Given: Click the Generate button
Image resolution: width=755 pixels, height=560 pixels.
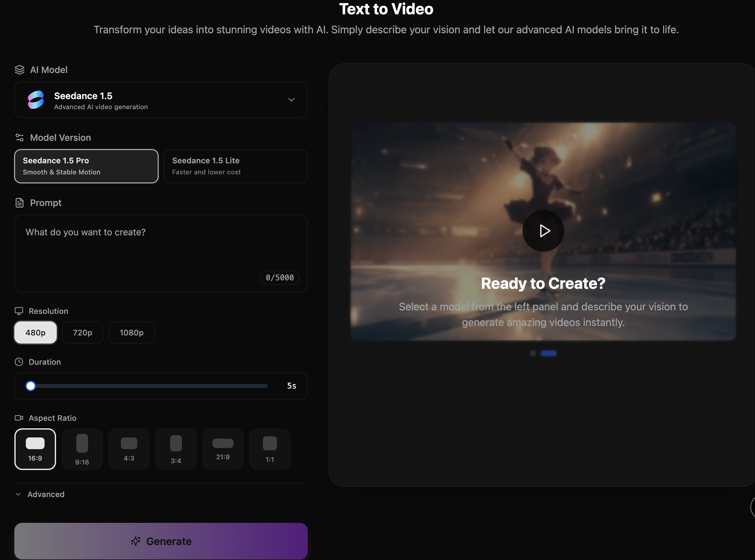Looking at the screenshot, I should point(161,541).
